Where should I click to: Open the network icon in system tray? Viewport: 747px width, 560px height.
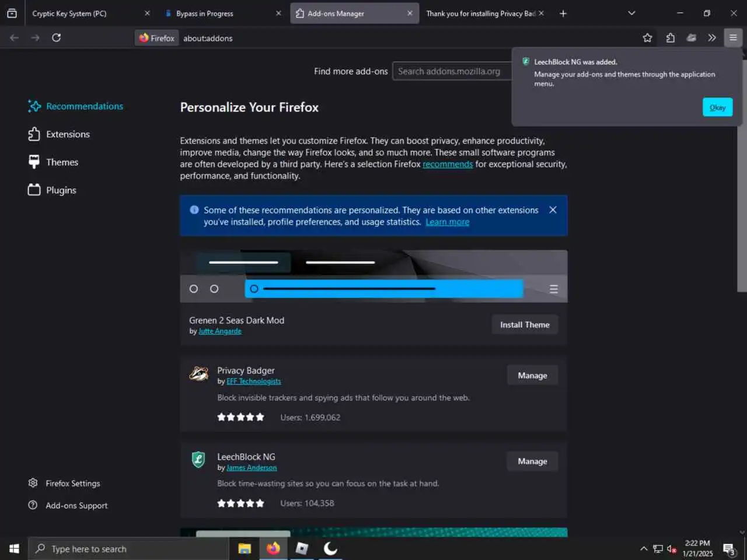(658, 548)
